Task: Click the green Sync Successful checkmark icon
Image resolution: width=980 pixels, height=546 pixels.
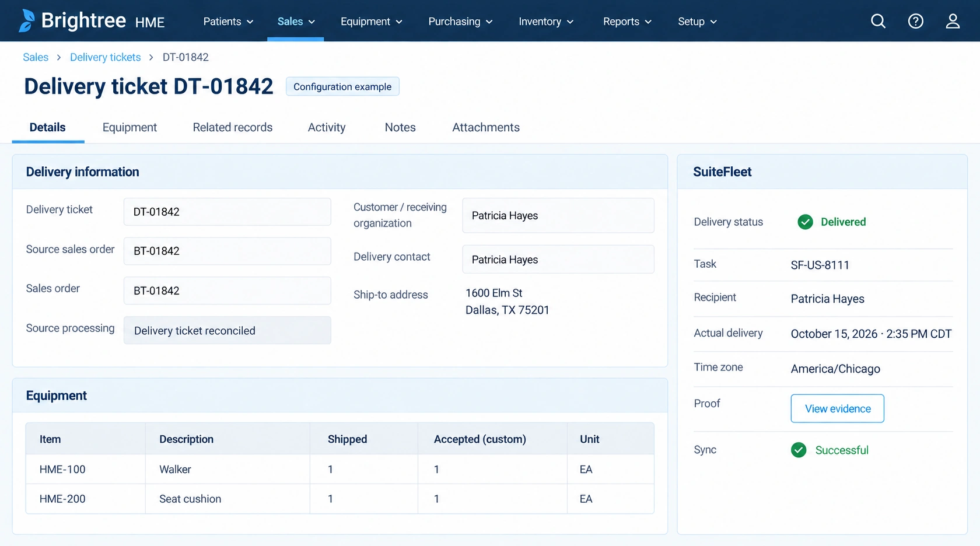Action: click(x=799, y=450)
